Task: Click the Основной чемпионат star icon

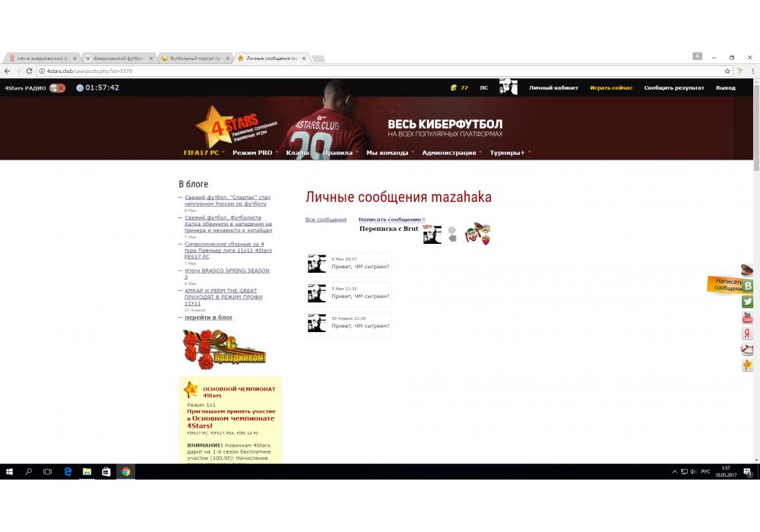Action: (x=192, y=389)
